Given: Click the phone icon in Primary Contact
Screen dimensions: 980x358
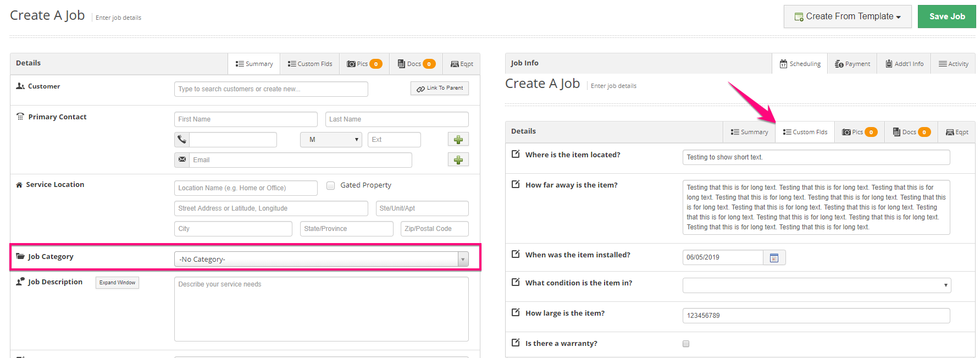Looking at the screenshot, I should pos(182,140).
